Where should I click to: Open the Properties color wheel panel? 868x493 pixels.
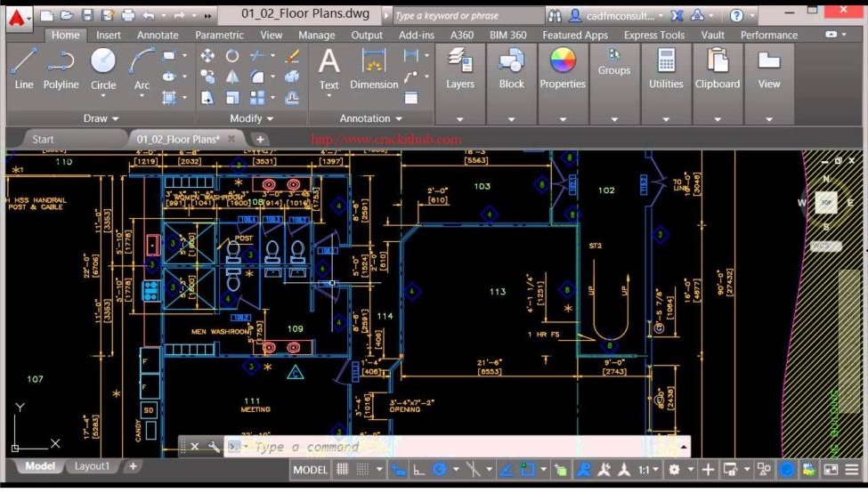(x=563, y=69)
